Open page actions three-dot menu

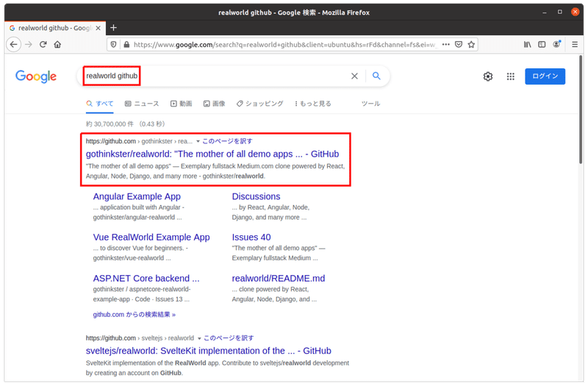coord(446,44)
